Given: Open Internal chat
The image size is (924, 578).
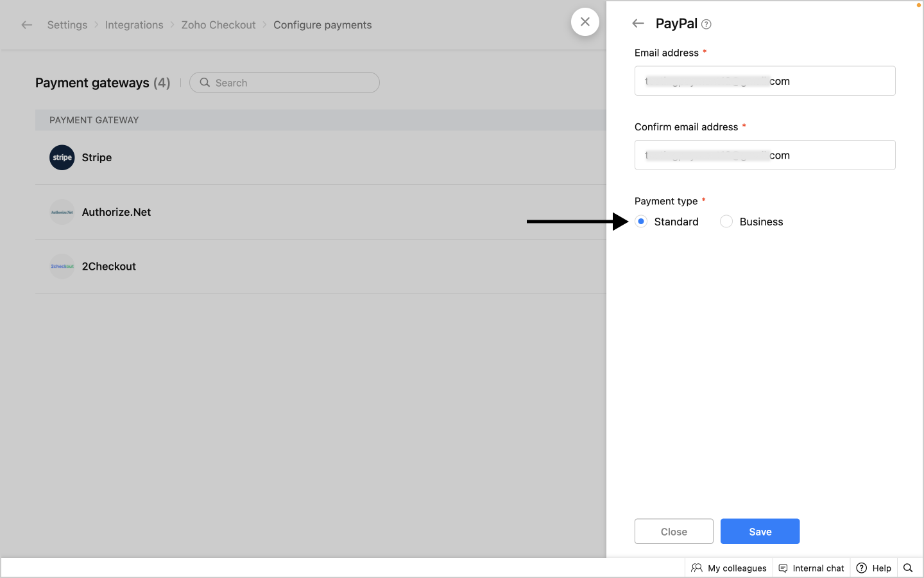Looking at the screenshot, I should click(x=811, y=568).
